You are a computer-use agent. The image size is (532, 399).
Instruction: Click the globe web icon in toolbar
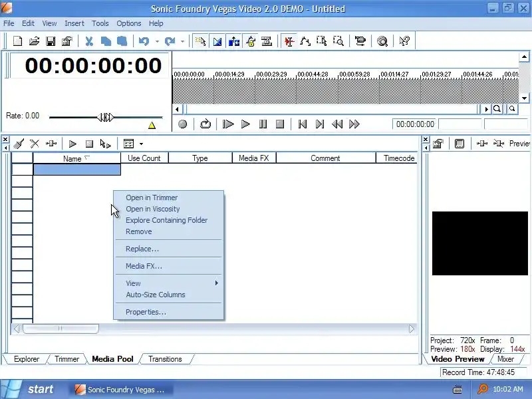point(382,41)
